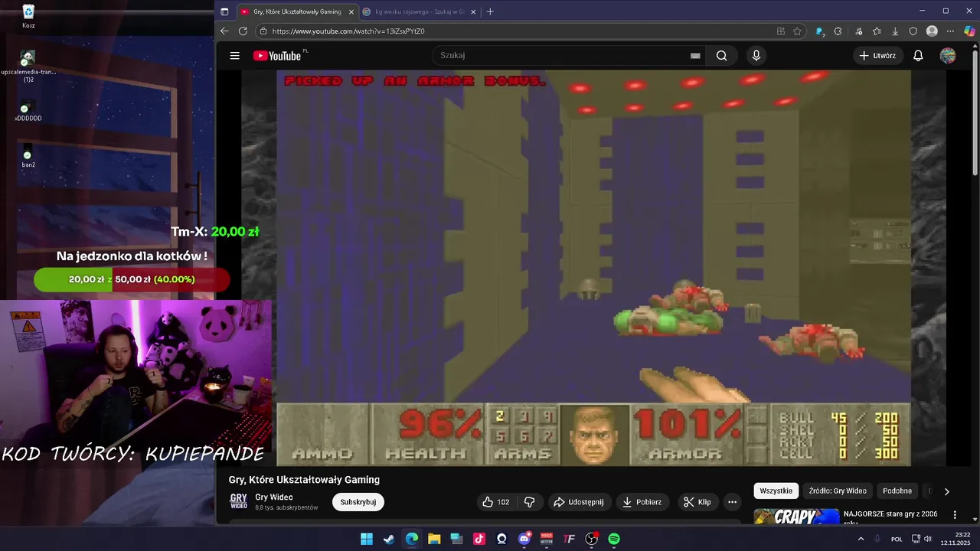Open site information icon in address bar
The image size is (980, 551).
[263, 31]
